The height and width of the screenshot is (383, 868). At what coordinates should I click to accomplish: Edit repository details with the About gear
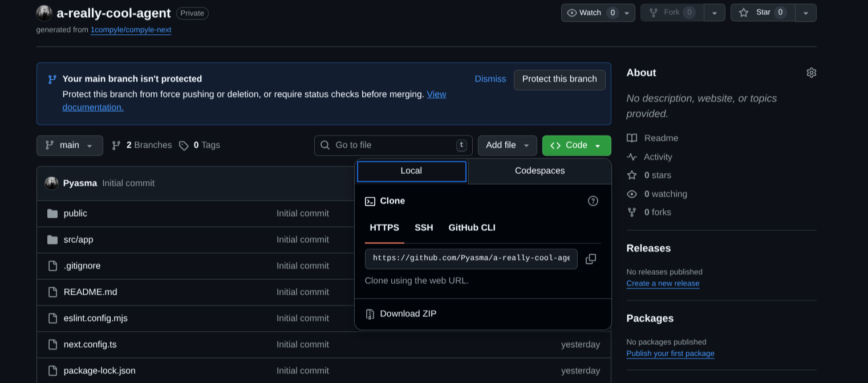pyautogui.click(x=811, y=72)
